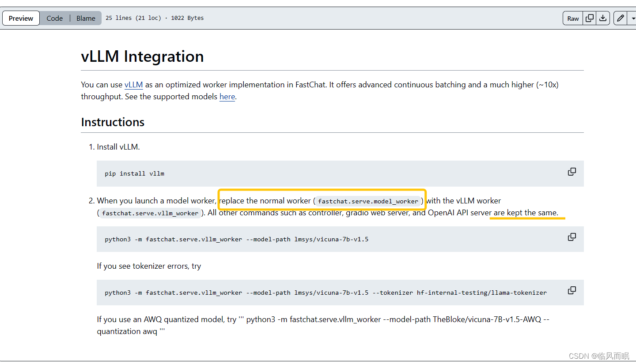
Task: Copy the 'pip install vllm' command
Action: 572,172
